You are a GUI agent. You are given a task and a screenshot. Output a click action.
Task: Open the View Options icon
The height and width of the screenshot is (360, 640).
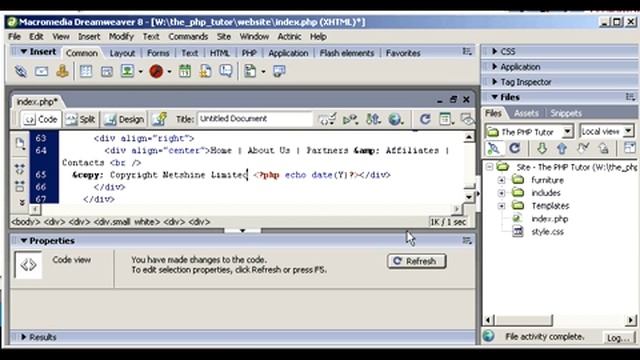[x=446, y=119]
